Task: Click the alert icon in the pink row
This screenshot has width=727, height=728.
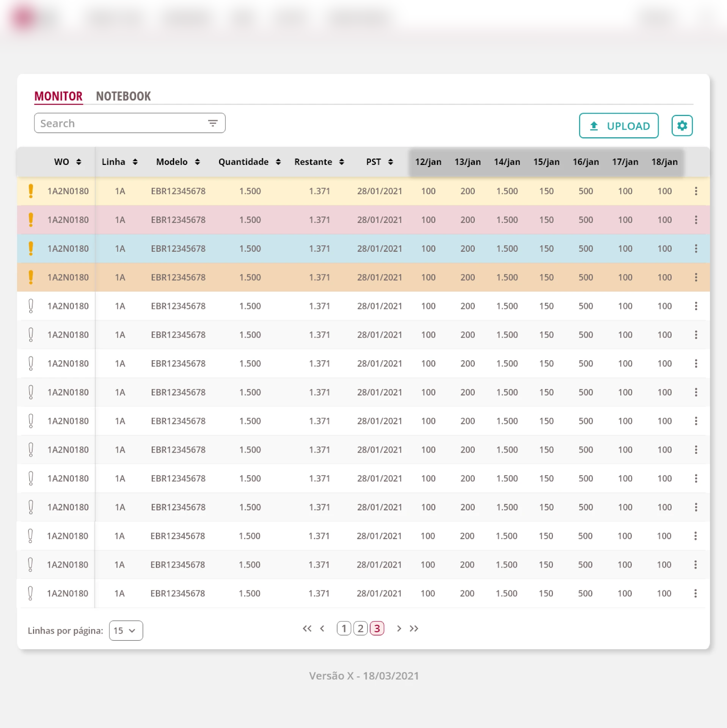Action: click(31, 220)
